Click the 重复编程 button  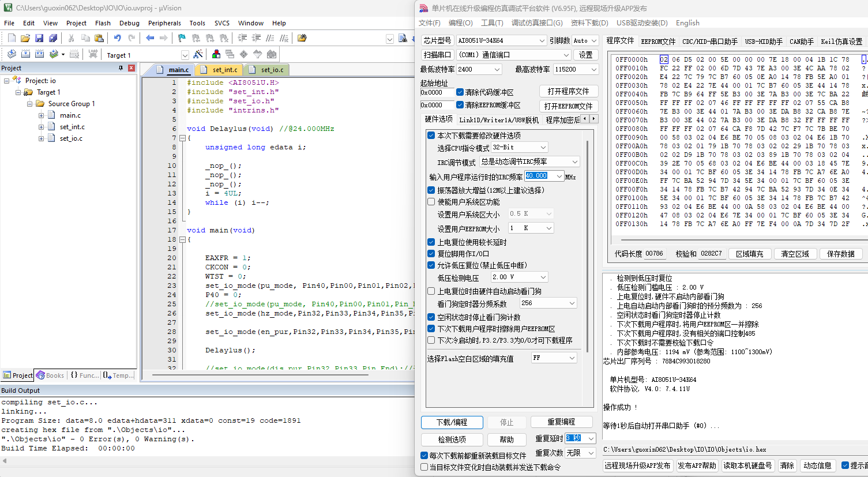tap(562, 422)
